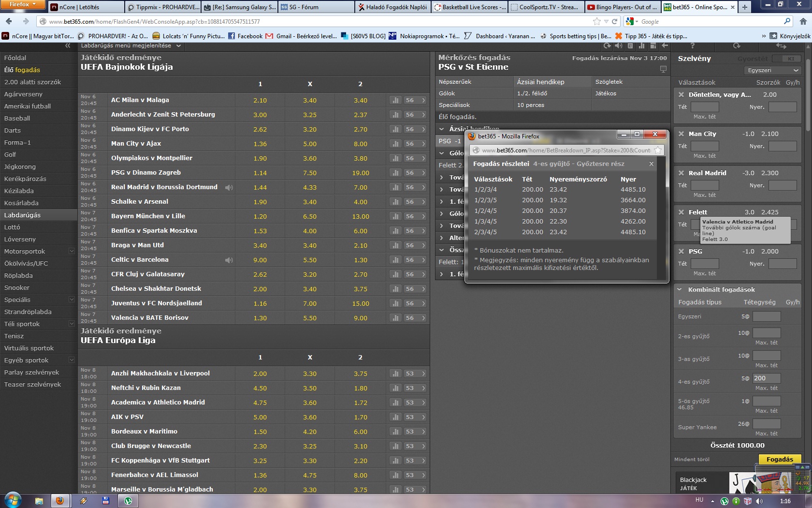Close the Fogadás részletei breakdown panel
The height and width of the screenshot is (508, 812).
coord(651,164)
